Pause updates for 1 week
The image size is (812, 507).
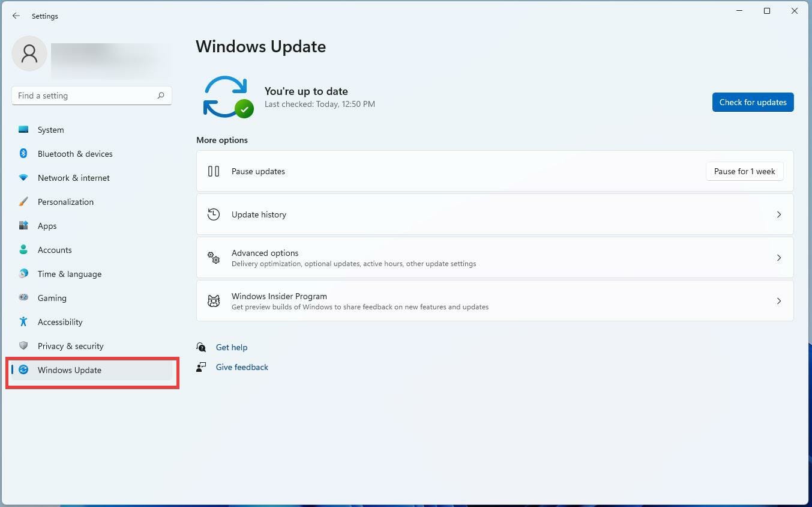[x=744, y=171]
